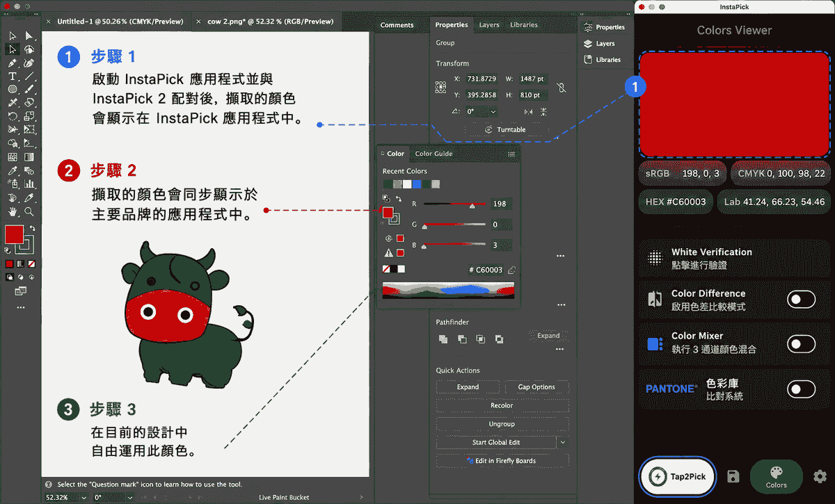Select the Rotate tool
Screen dimensions: 835x504
tap(13, 116)
